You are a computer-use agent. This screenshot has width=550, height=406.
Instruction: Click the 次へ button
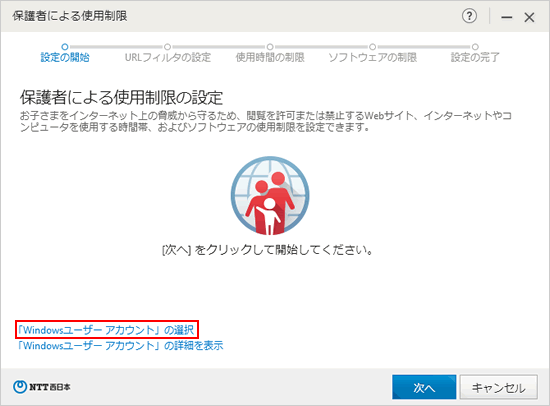[424, 387]
